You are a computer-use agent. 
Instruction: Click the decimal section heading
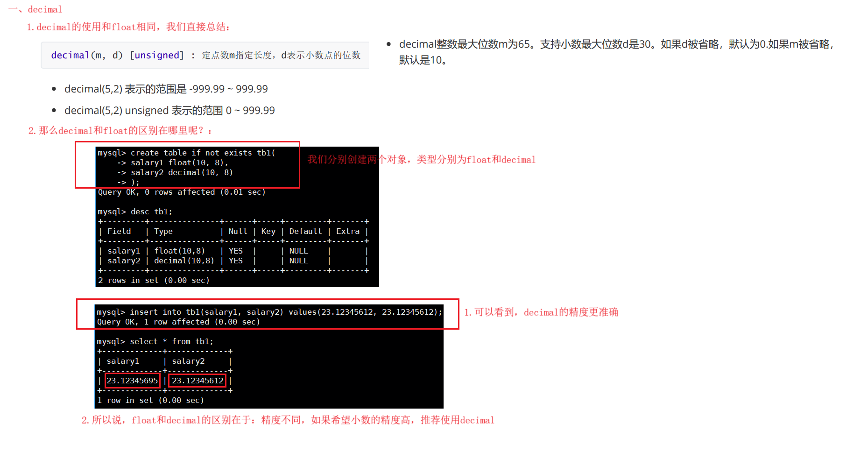[35, 9]
